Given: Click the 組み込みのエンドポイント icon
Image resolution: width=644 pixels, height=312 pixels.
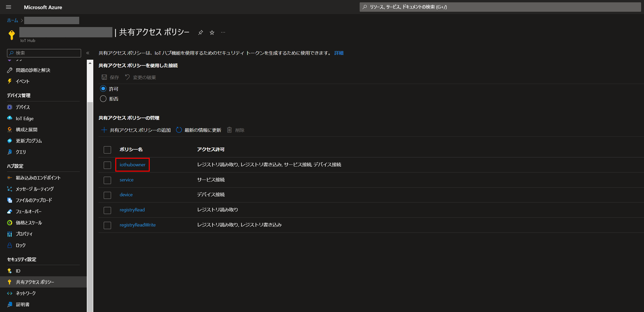Looking at the screenshot, I should coord(10,178).
